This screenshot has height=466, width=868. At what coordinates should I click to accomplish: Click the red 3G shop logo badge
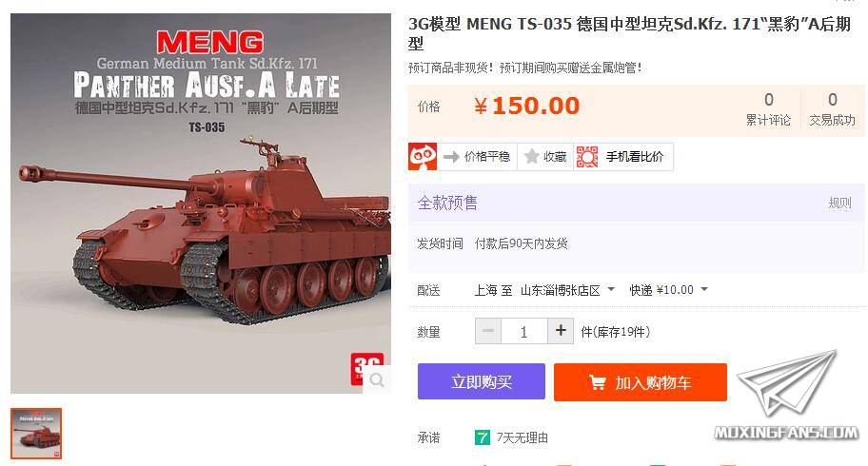[367, 369]
